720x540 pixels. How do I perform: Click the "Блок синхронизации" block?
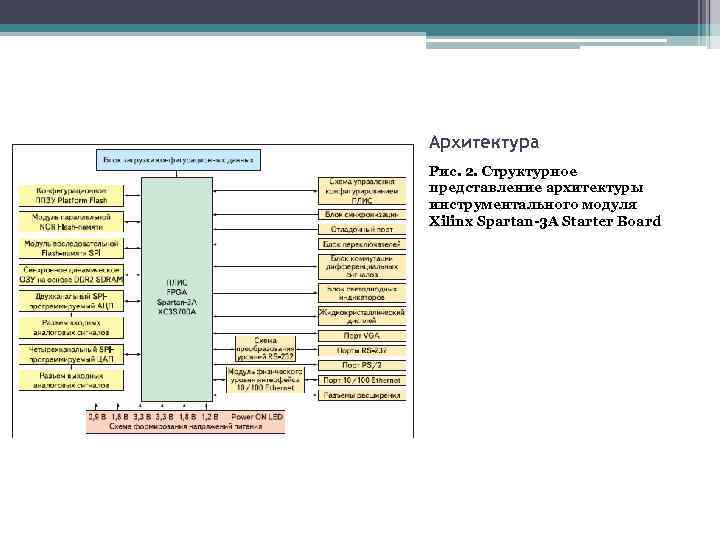pos(362,214)
